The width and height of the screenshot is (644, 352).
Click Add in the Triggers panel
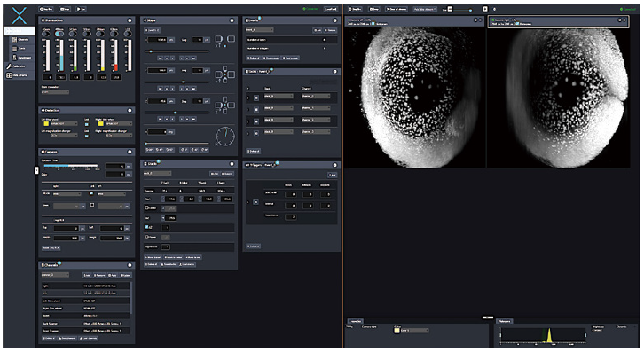tap(332, 175)
